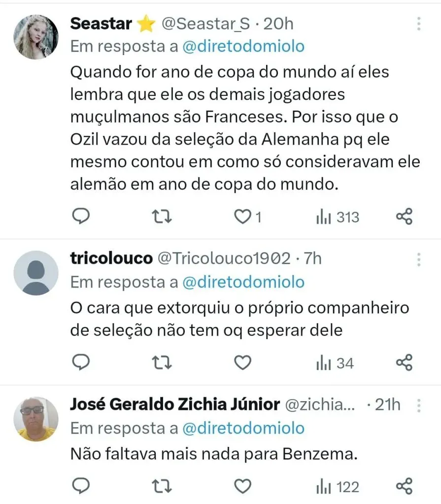View analytics showing 313 views
441x504 pixels.
338,217
